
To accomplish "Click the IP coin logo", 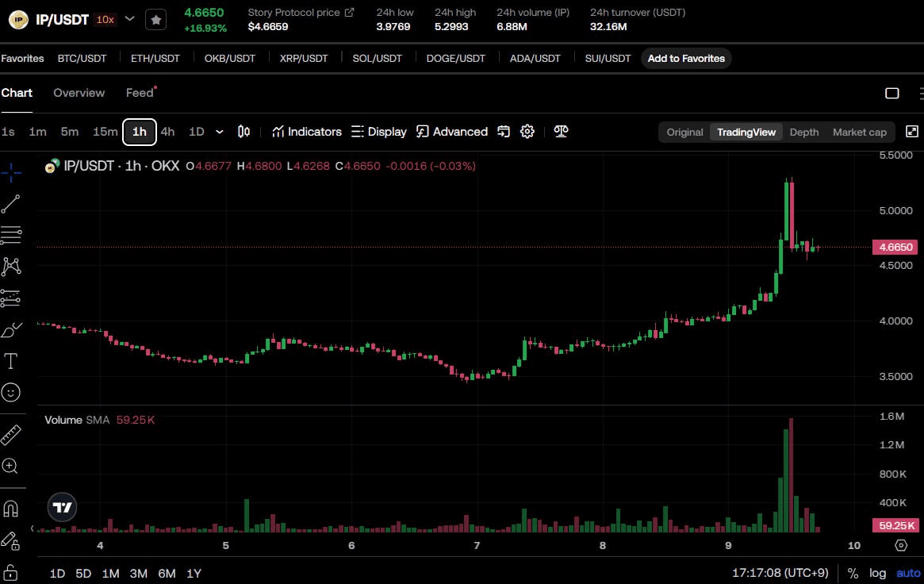I will click(x=18, y=20).
